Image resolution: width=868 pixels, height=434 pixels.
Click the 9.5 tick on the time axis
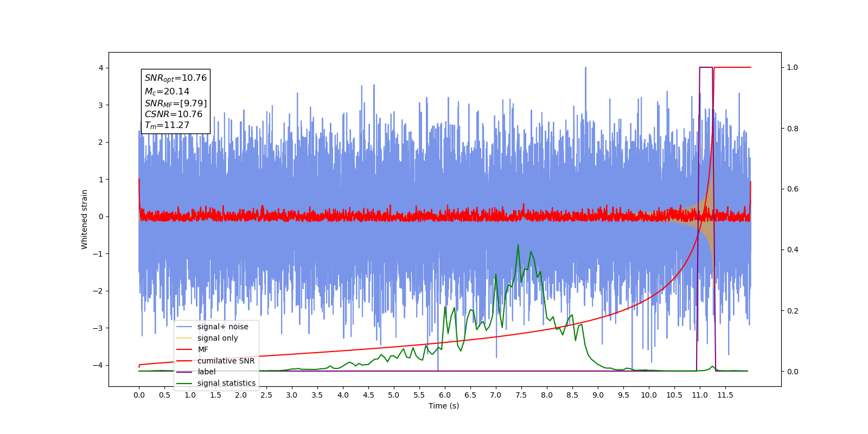click(x=623, y=395)
